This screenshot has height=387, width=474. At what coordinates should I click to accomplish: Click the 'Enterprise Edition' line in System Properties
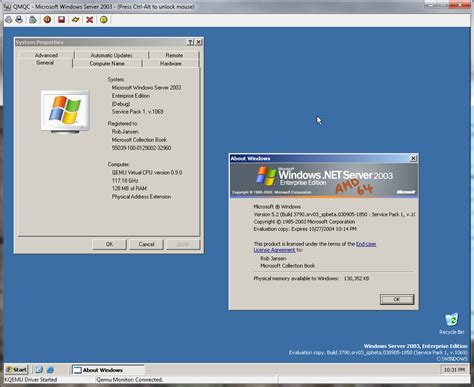(x=131, y=96)
